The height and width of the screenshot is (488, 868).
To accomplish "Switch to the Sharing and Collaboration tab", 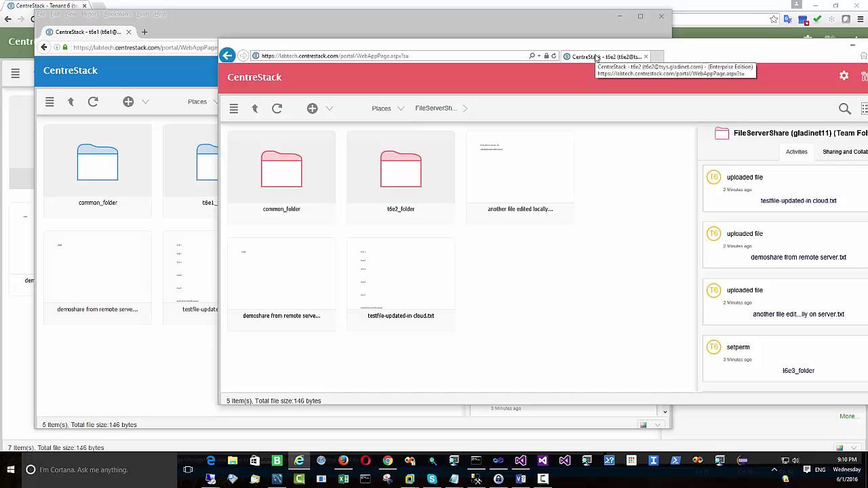I will pyautogui.click(x=845, y=152).
